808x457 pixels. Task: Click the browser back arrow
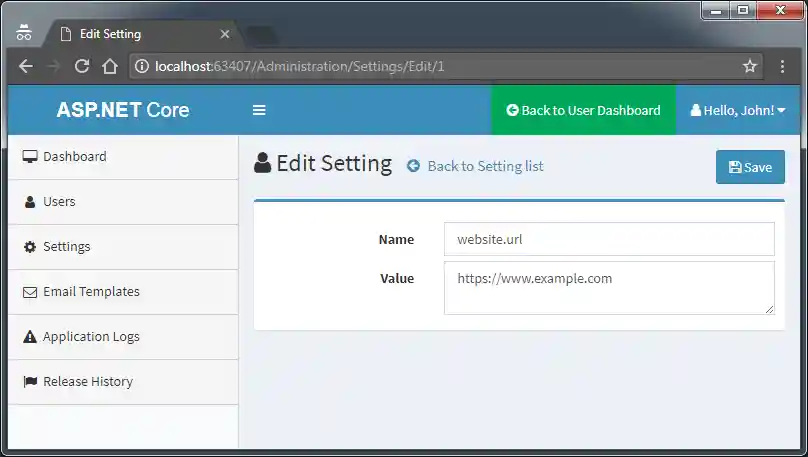[25, 66]
